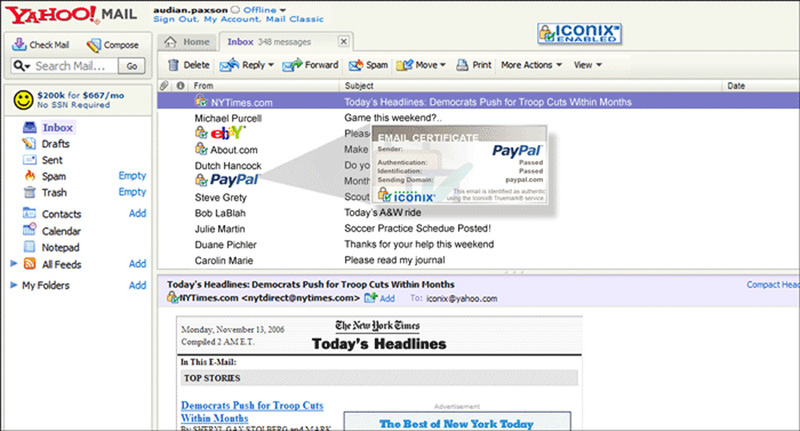Sort by the Subject column
800x431 pixels.
pyautogui.click(x=359, y=86)
